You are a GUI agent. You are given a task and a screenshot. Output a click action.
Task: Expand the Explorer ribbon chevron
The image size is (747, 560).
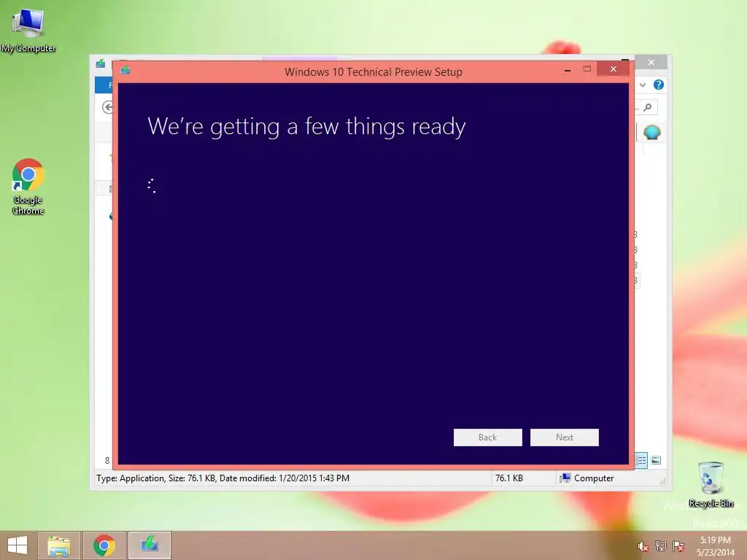click(x=643, y=85)
